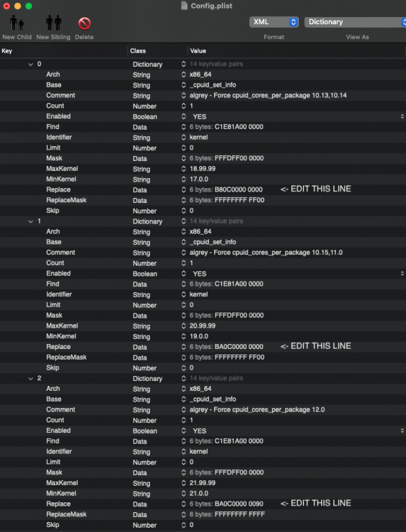The width and height of the screenshot is (406, 532).
Task: Toggle Enabled YES value in item 2
Action: [x=199, y=431]
